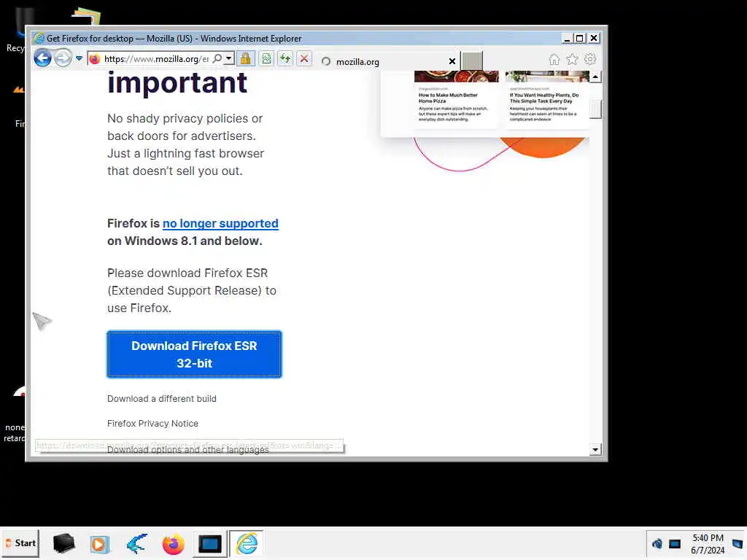Refresh the page with green arrows
Screen dimensions: 747x560
coord(285,58)
